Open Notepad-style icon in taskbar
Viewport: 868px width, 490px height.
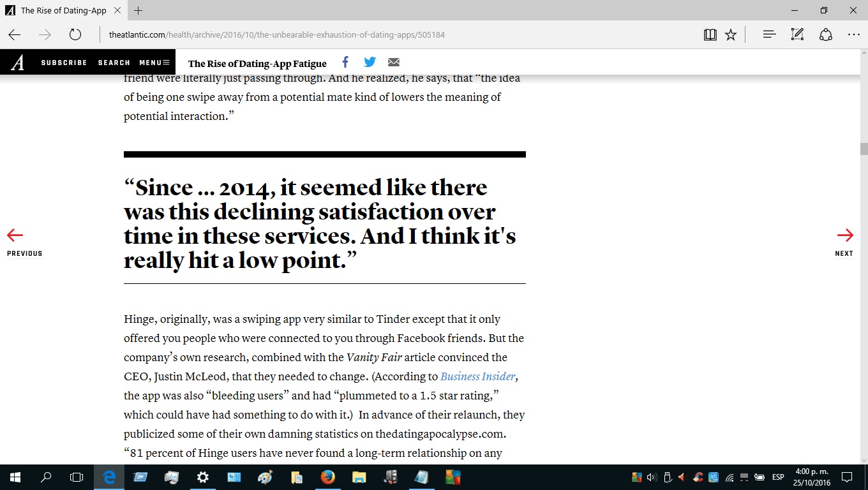[x=421, y=477]
